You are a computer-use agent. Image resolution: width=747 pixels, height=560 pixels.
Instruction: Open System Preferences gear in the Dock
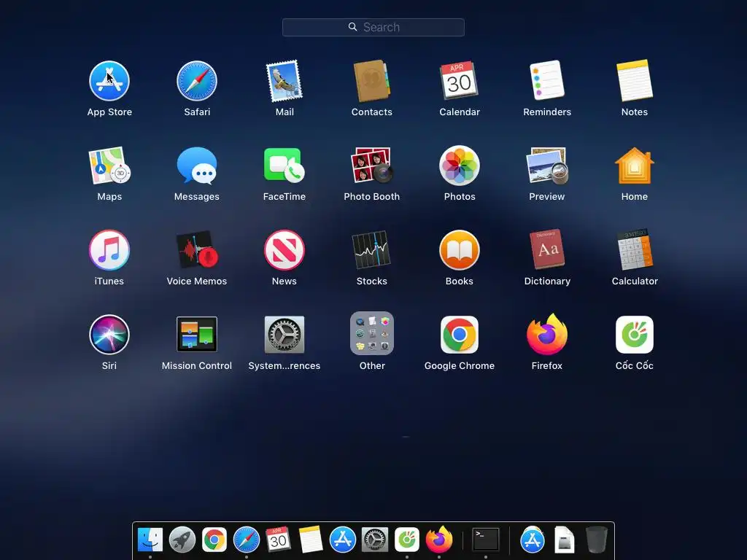(x=374, y=540)
